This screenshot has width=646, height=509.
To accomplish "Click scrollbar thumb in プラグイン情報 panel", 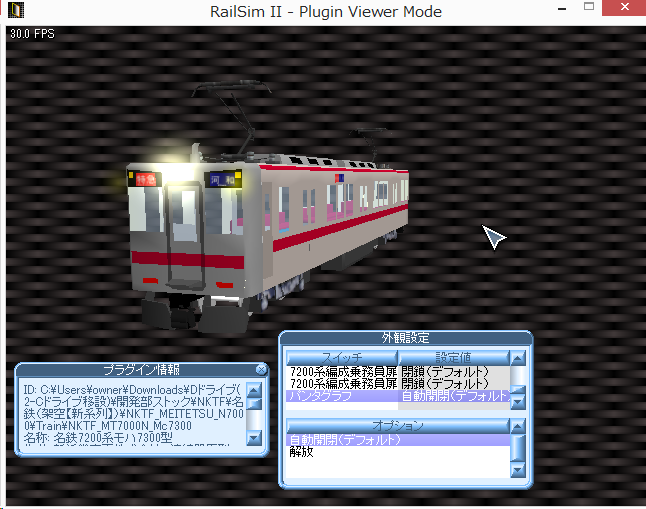I will click(254, 403).
